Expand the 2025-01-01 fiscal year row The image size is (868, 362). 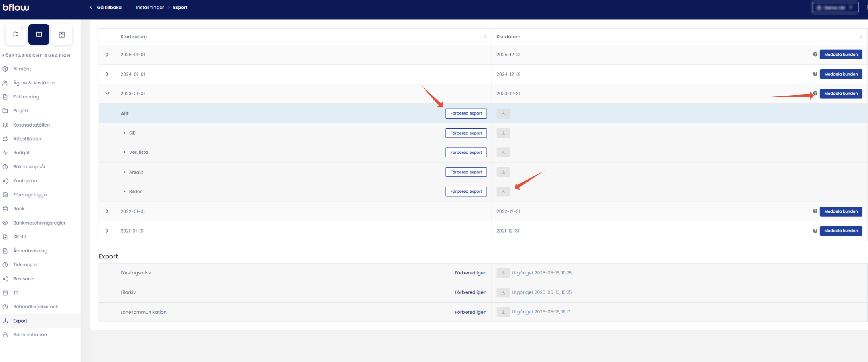107,54
